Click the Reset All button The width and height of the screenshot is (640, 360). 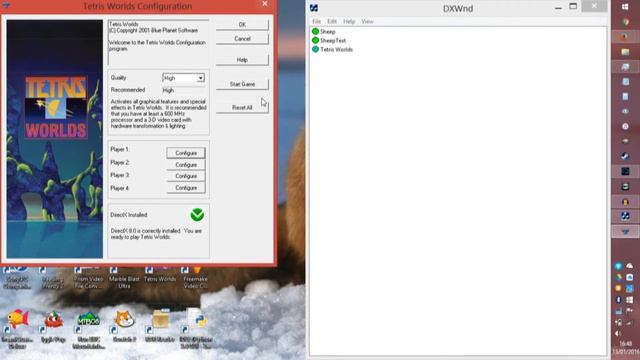[242, 107]
